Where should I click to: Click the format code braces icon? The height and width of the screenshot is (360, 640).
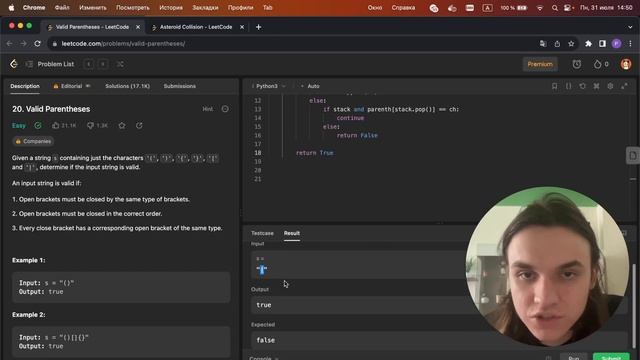pos(568,86)
